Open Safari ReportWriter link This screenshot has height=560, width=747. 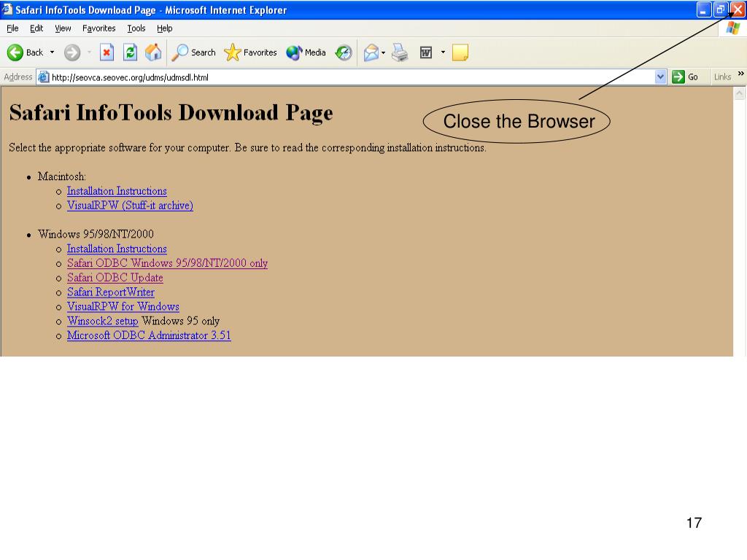pyautogui.click(x=111, y=292)
